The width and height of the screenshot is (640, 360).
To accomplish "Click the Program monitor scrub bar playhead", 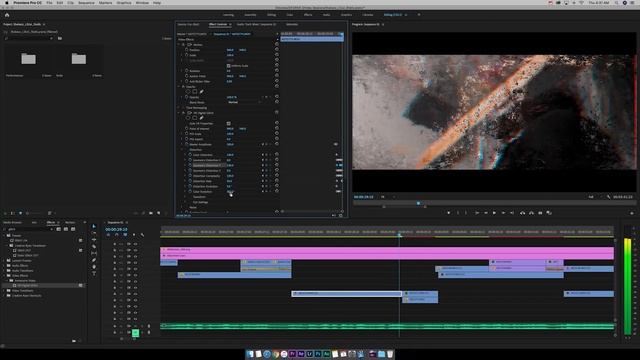I will point(418,203).
